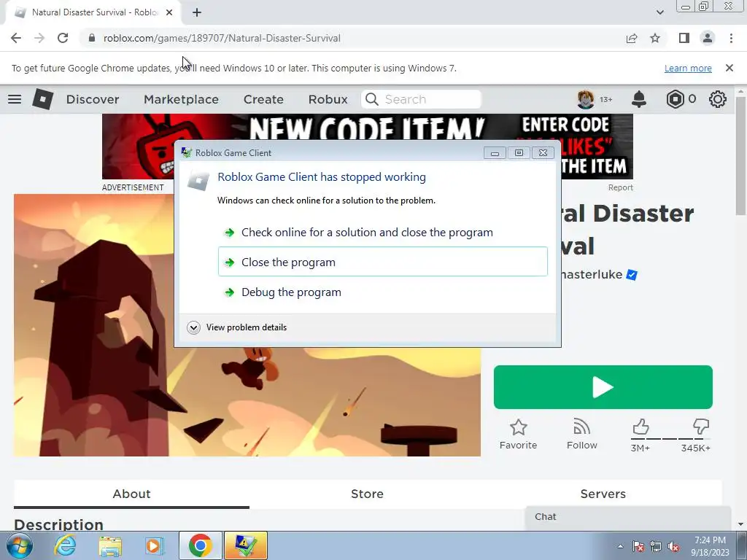This screenshot has height=560, width=747.
Task: Click the creator's verified badge
Action: 632,275
